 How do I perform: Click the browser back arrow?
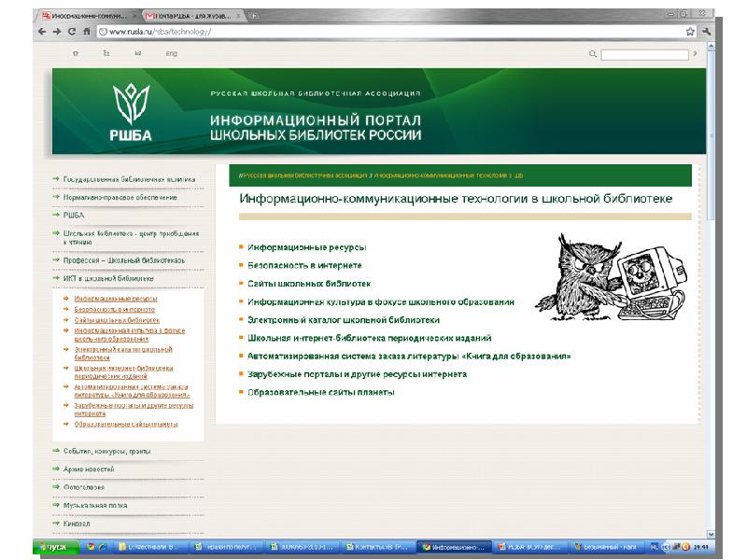click(42, 31)
